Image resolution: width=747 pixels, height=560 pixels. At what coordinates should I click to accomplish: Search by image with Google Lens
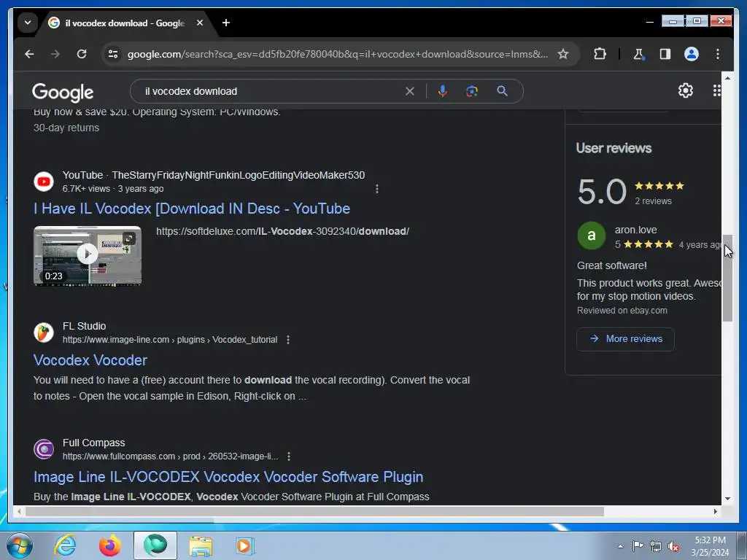click(x=472, y=91)
